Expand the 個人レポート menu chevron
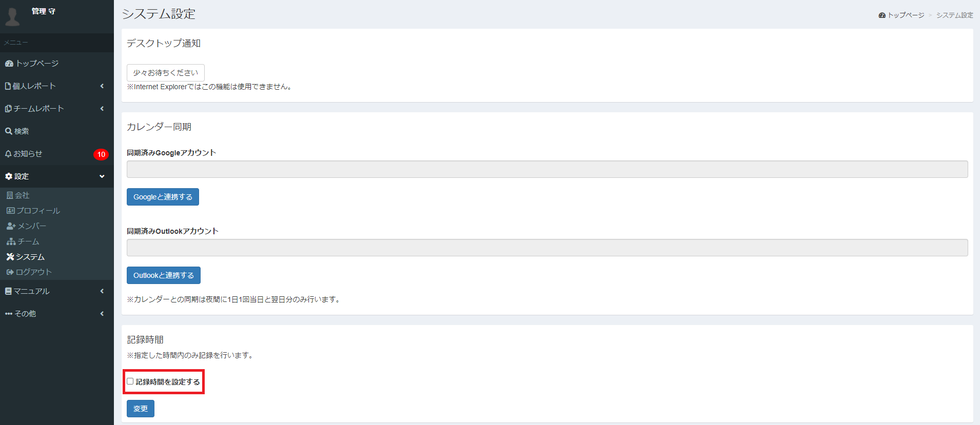Viewport: 980px width, 425px height. [x=102, y=86]
